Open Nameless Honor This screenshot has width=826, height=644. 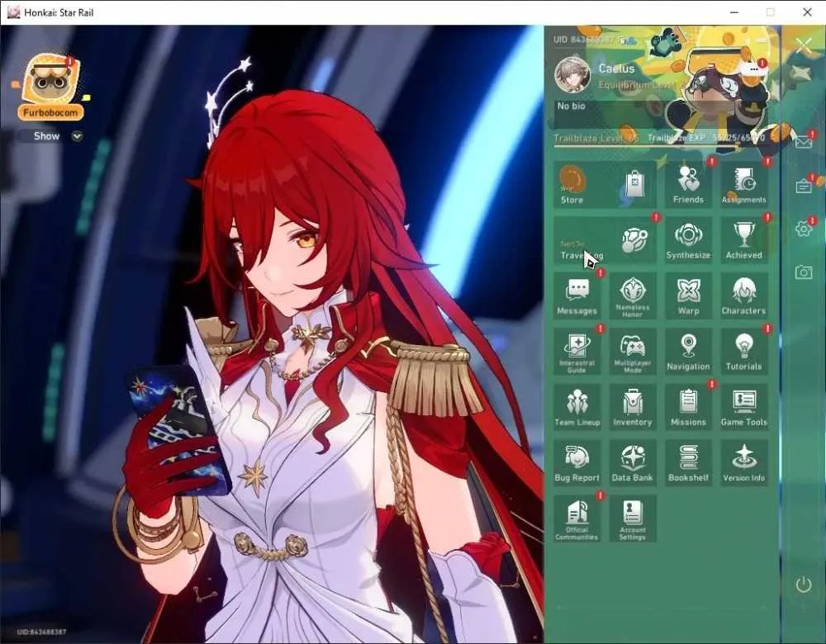coord(633,296)
